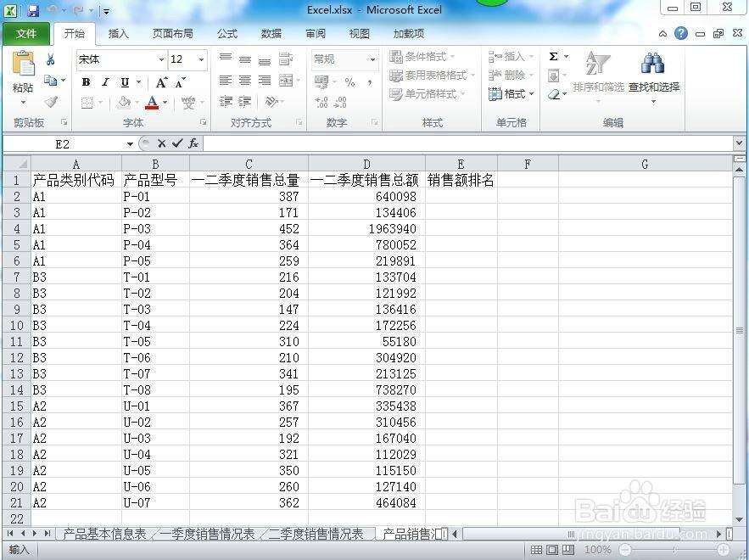Apply percent style
The width and height of the screenshot is (749, 560).
tap(349, 82)
